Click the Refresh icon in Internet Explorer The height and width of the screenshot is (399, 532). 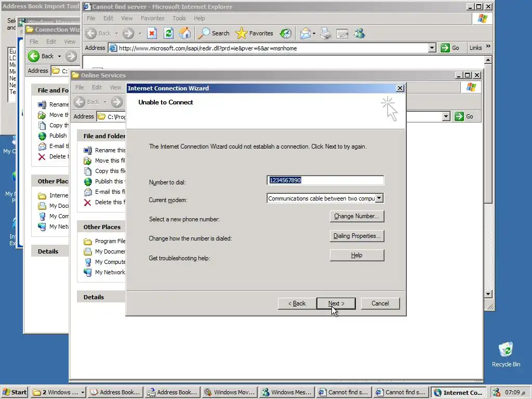[168, 33]
